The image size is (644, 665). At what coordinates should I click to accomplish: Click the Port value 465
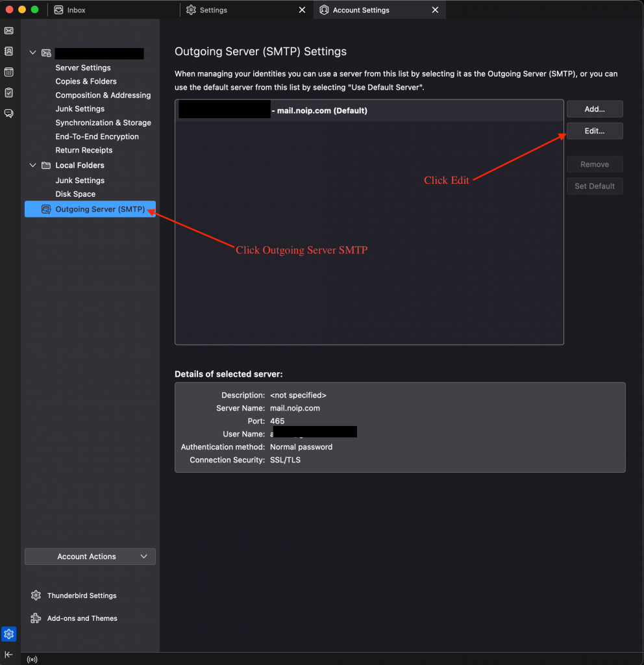pos(277,421)
